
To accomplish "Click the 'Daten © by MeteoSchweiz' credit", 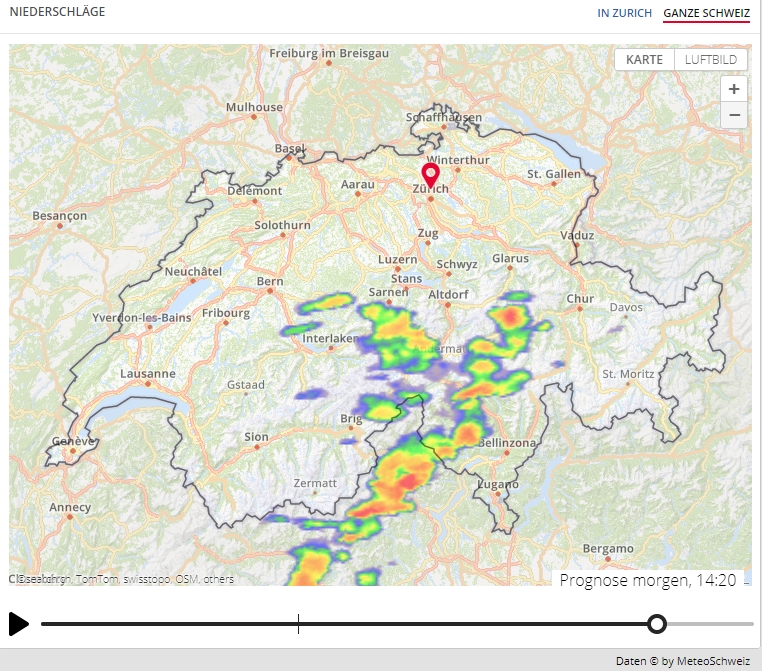I will tap(683, 661).
